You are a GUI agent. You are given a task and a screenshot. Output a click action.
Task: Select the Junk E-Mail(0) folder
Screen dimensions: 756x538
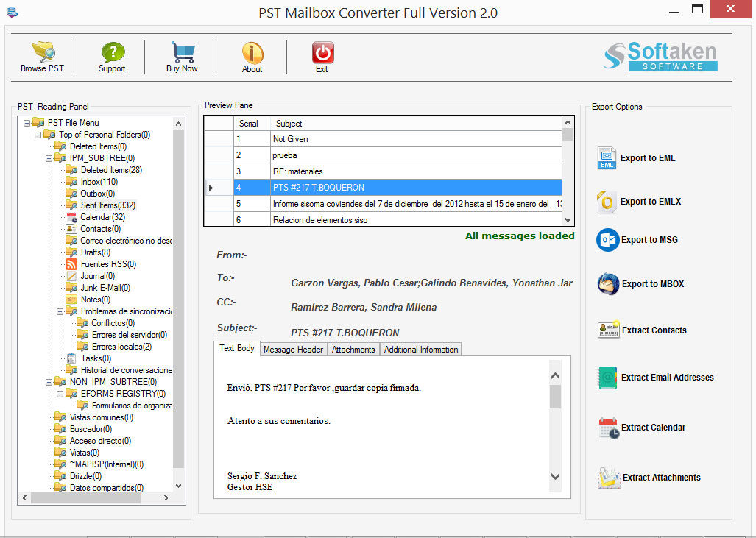pos(105,288)
